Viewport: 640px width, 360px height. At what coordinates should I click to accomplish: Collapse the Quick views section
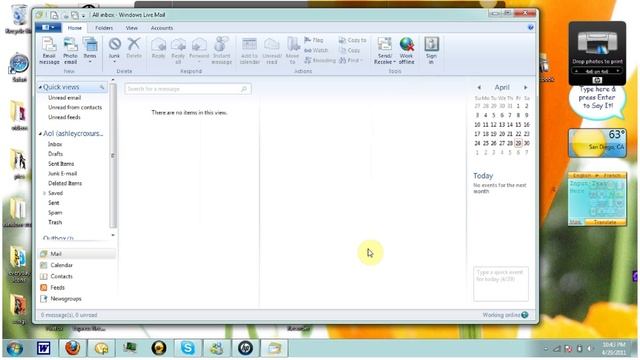click(40, 87)
